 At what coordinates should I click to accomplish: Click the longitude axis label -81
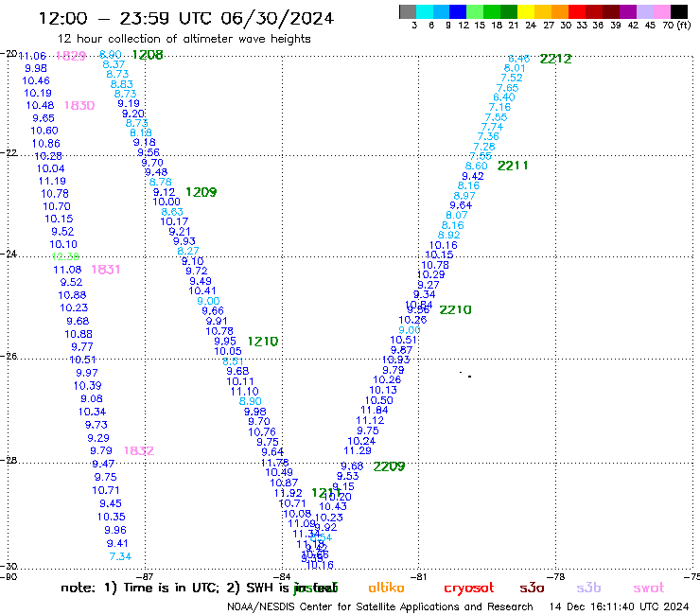(419, 576)
